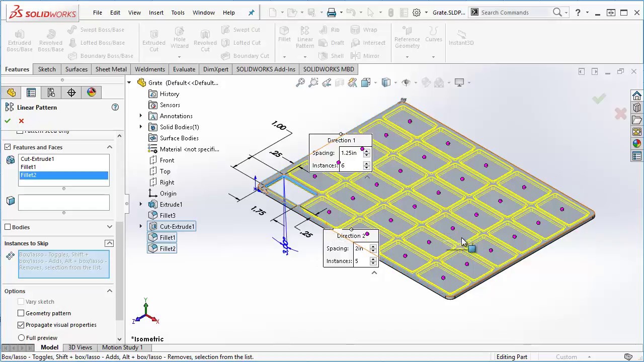This screenshot has height=362, width=644.
Task: Click the green OK checkmark in Linear Pattern
Action: click(x=8, y=121)
